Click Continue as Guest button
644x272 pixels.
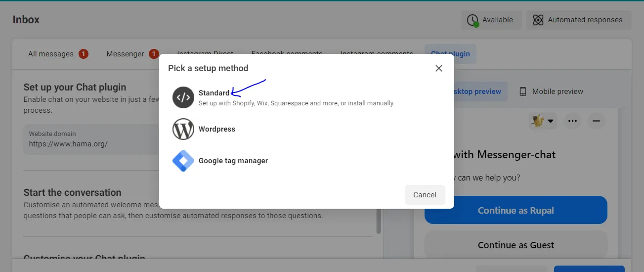pos(515,245)
